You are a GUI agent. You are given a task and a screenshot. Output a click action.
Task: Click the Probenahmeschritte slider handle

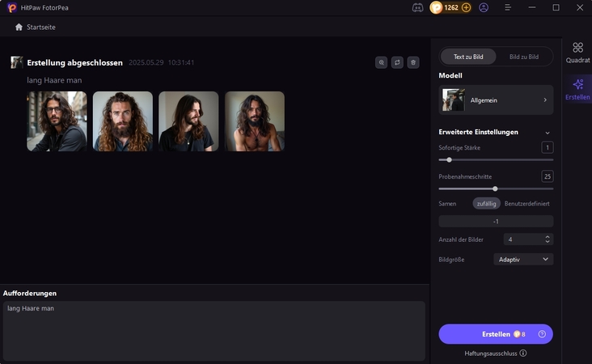495,188
